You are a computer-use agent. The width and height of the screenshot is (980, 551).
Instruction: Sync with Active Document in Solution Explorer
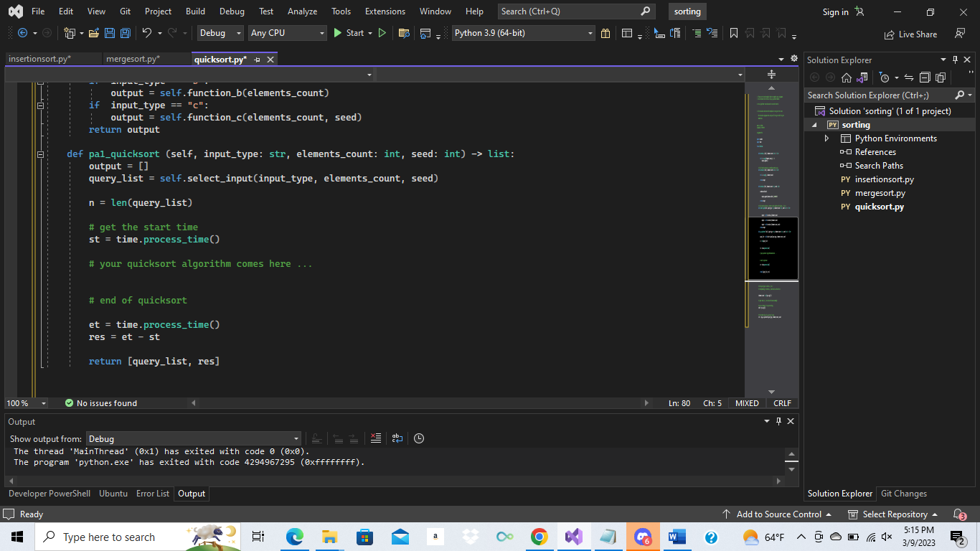tap(909, 77)
